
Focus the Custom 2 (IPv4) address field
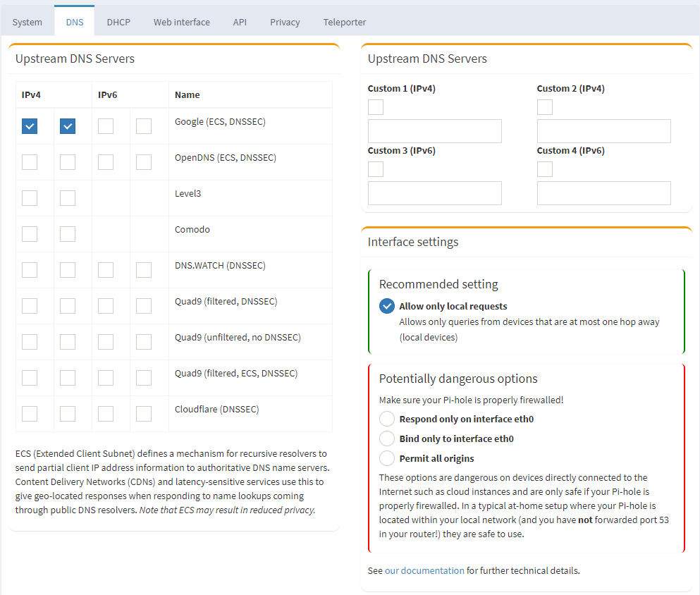tap(604, 131)
